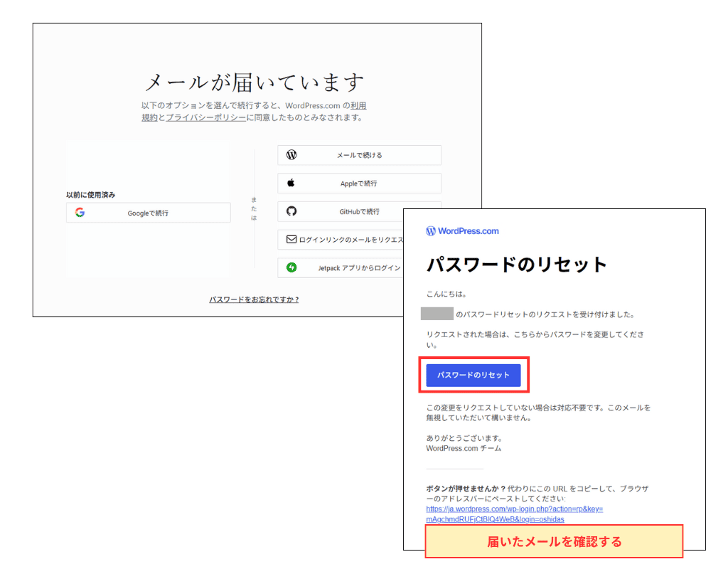The width and height of the screenshot is (728, 569).
Task: Continue with GitHub account
Action: (x=359, y=211)
